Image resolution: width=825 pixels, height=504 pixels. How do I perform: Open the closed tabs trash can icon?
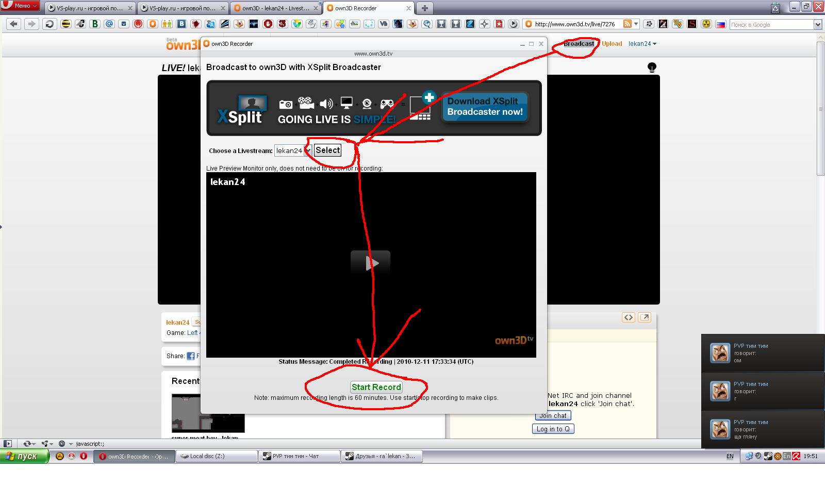(775, 8)
